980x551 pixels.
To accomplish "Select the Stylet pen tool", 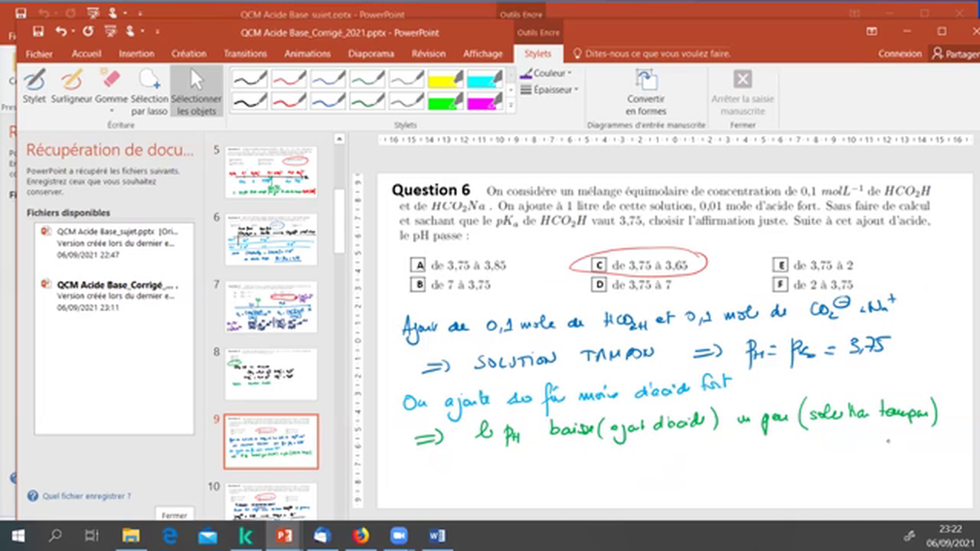I will pyautogui.click(x=34, y=84).
